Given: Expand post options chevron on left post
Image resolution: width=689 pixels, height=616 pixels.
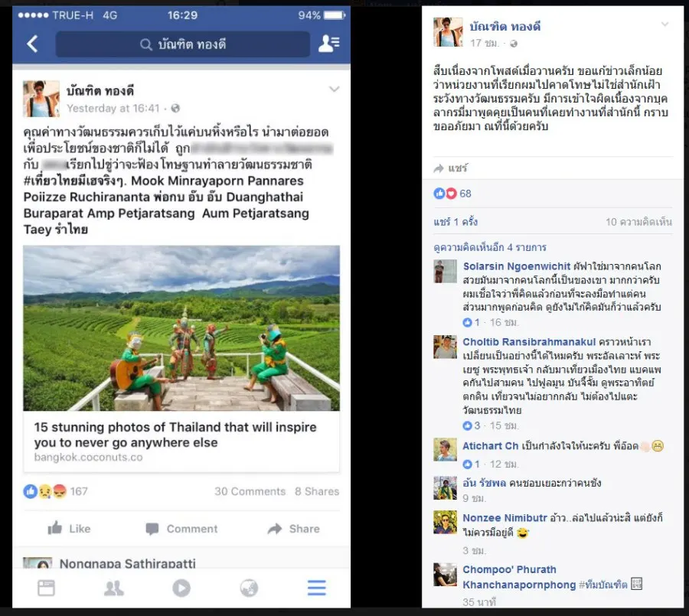Looking at the screenshot, I should (x=335, y=90).
